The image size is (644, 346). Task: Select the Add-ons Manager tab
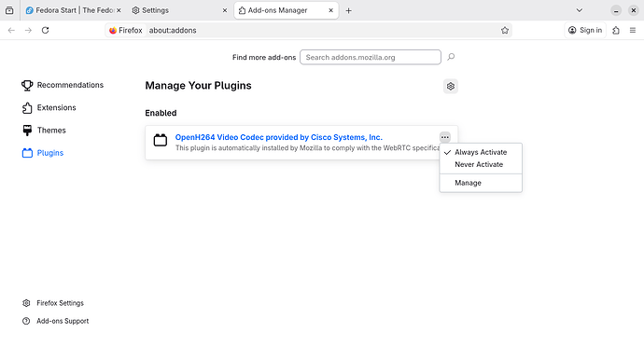(x=286, y=10)
